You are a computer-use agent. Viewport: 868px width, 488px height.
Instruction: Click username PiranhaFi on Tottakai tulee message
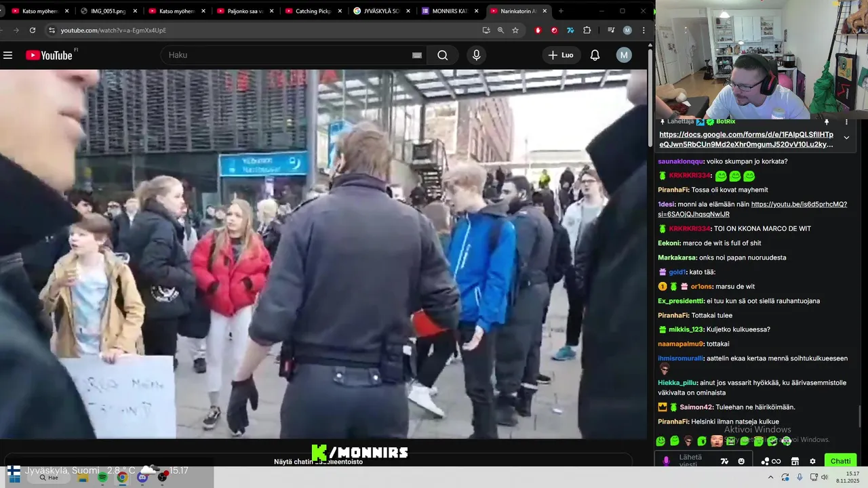673,315
